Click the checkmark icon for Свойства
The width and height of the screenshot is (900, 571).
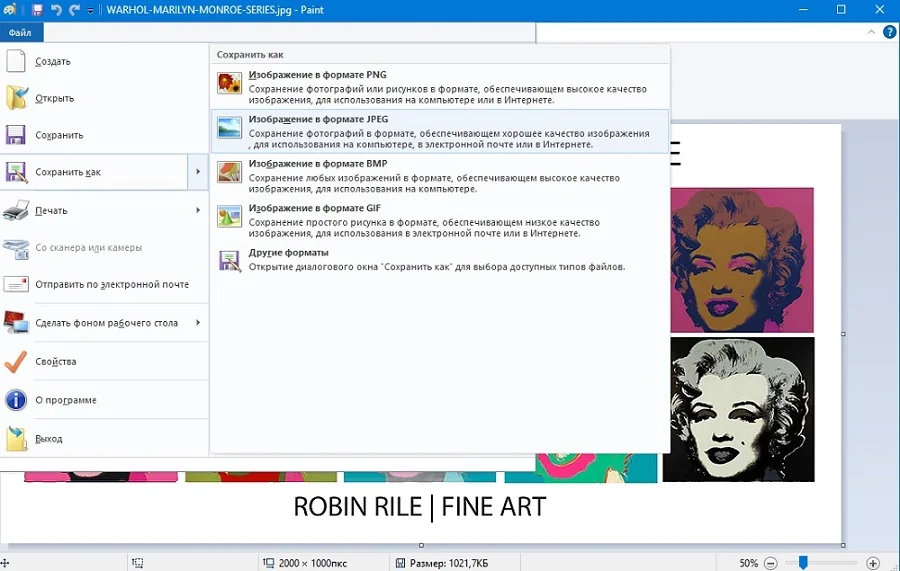15,362
